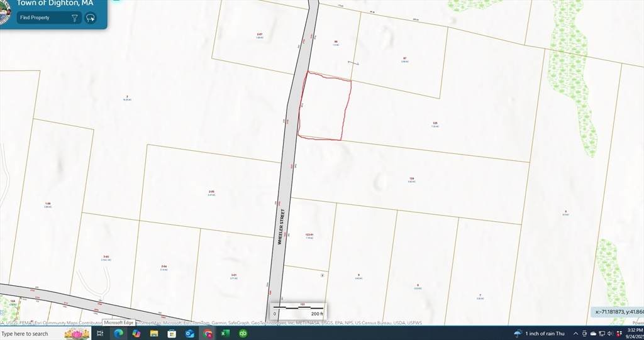Click the Town of Dighton seal logo
The height and width of the screenshot is (340, 644).
point(4,14)
